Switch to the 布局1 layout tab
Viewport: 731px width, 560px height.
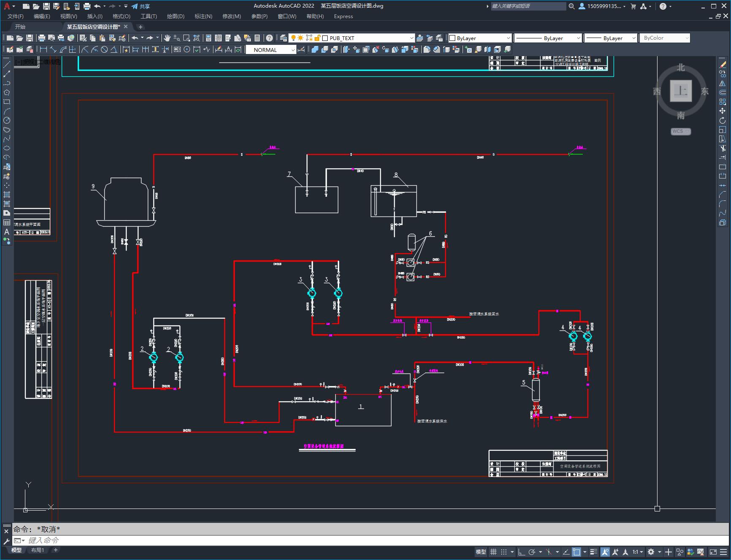tap(37, 550)
